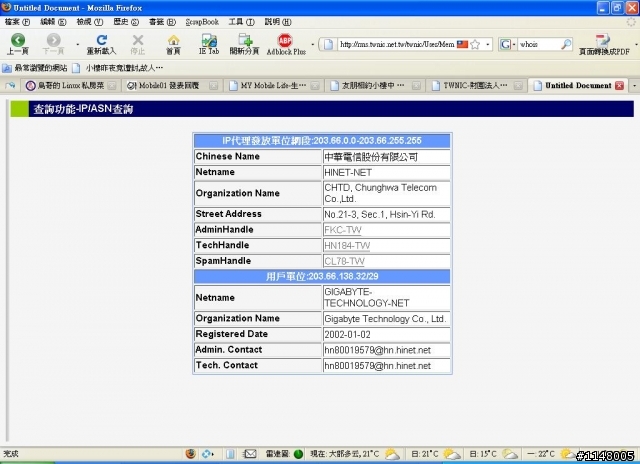Viewport: 640px width, 464px height.
Task: Open the 說明 (H) menu
Action: coord(278,22)
